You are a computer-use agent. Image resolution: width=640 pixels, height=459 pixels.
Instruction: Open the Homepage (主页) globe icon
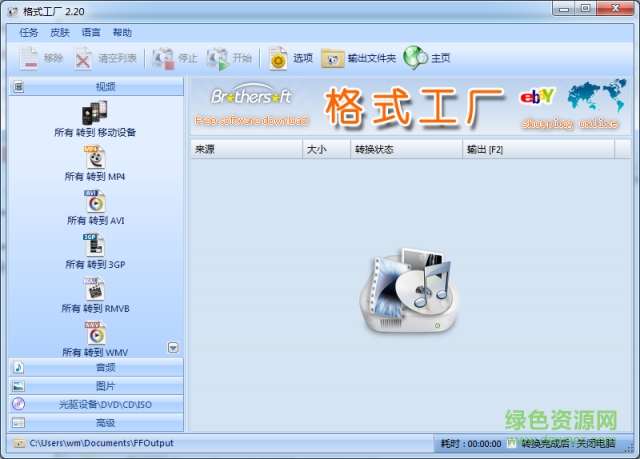415,58
